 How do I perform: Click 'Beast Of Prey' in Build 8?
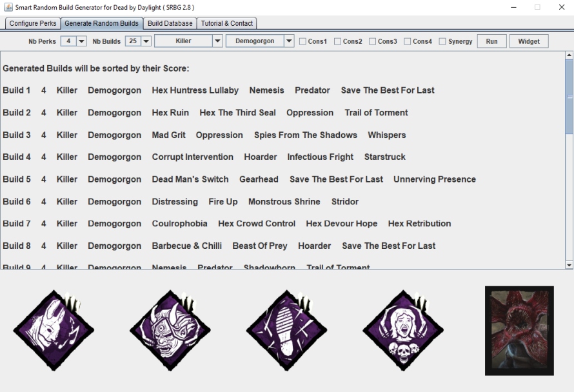coord(259,246)
